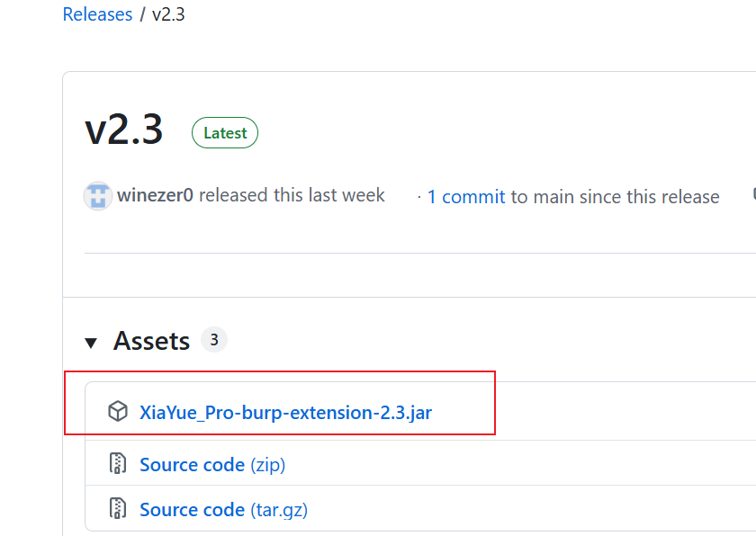Click the "main" branch name text
756x536 pixels.
tap(553, 197)
